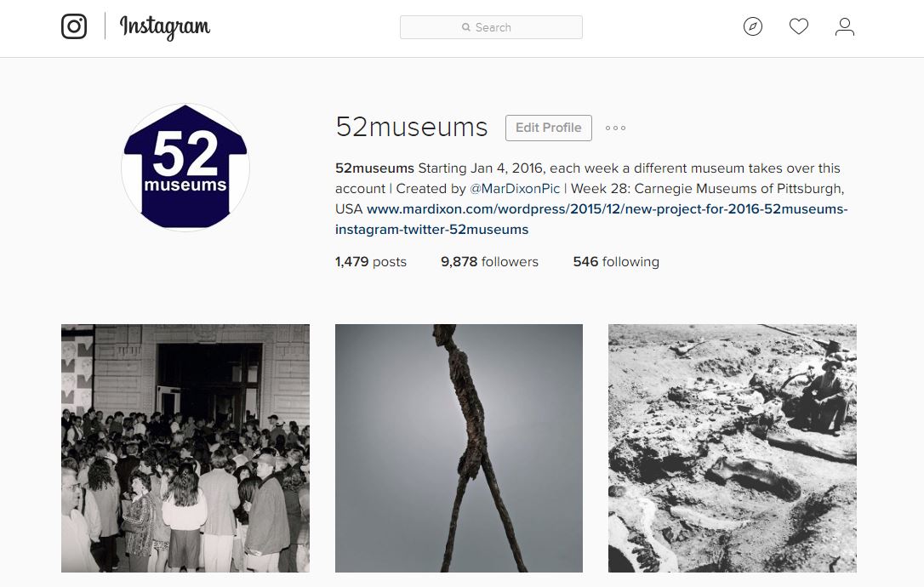Open the fossil excavation photo thumbnail
The image size is (924, 587).
point(732,448)
